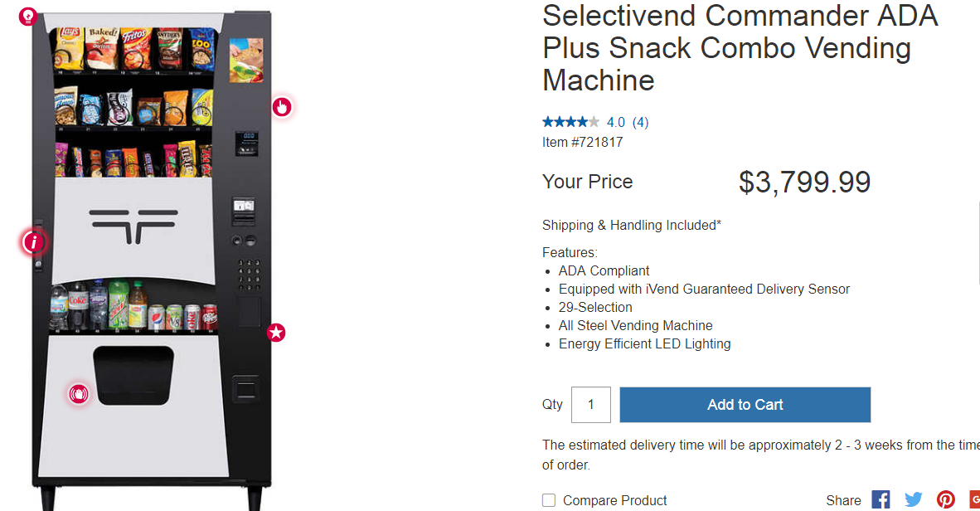The width and height of the screenshot is (980, 511).
Task: Click the 4.0 rating score link
Action: pyautogui.click(x=616, y=123)
